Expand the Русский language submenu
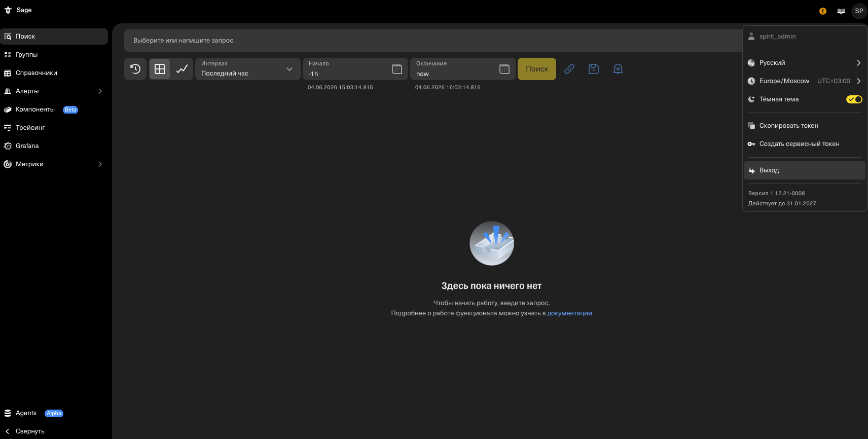 click(x=805, y=63)
